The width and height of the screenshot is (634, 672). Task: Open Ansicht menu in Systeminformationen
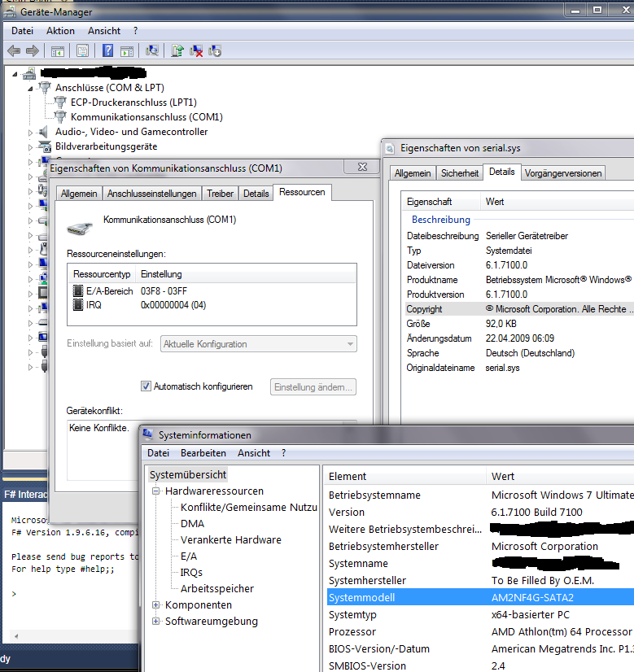point(254,453)
